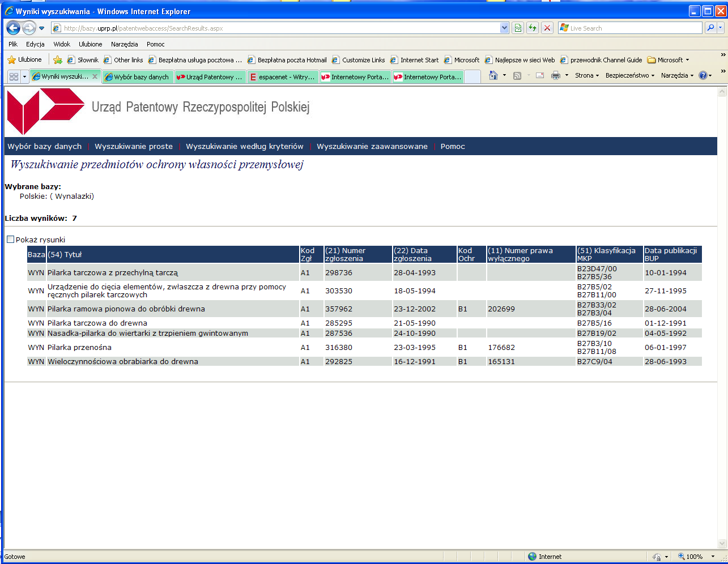Click the address bar with the bazy.uprp.pl URL
The height and width of the screenshot is (564, 728).
(x=276, y=28)
